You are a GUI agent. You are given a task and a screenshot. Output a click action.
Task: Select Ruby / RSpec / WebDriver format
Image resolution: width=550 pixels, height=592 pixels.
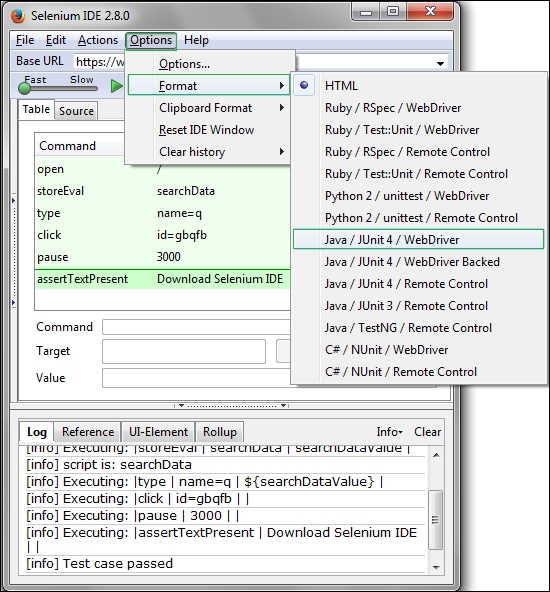coord(419,108)
